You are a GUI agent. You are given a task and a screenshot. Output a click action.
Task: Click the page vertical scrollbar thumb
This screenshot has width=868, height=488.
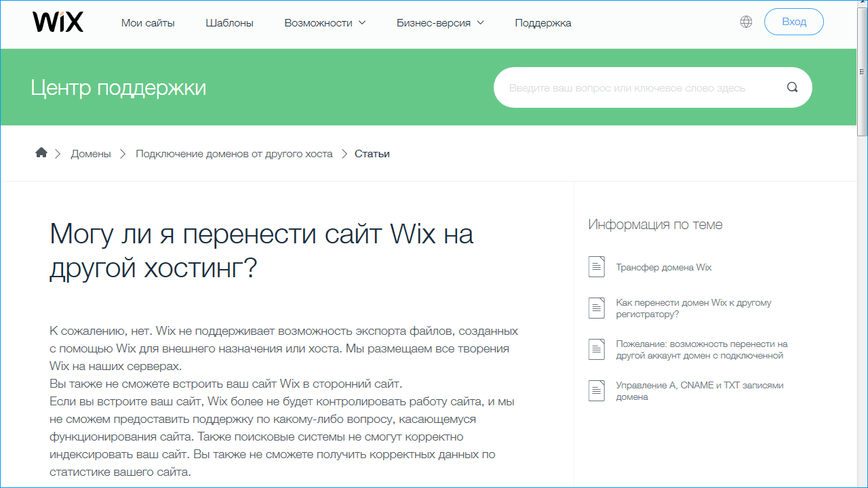[x=863, y=72]
